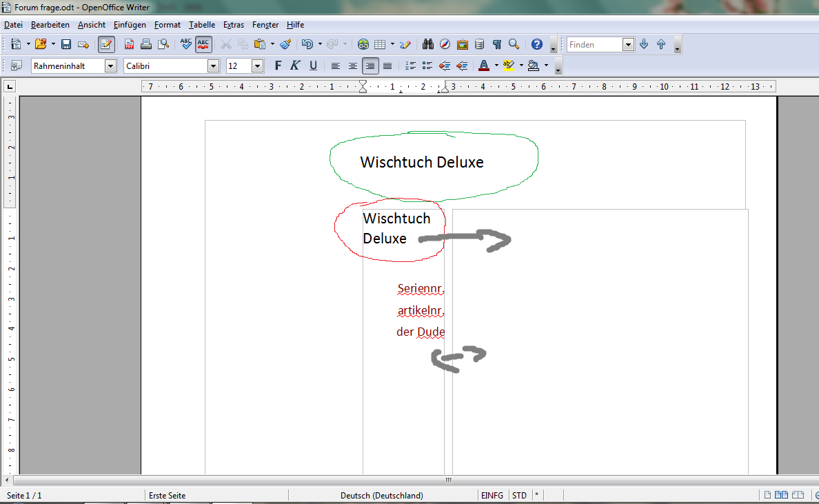Toggle STD selection mode

(519, 495)
